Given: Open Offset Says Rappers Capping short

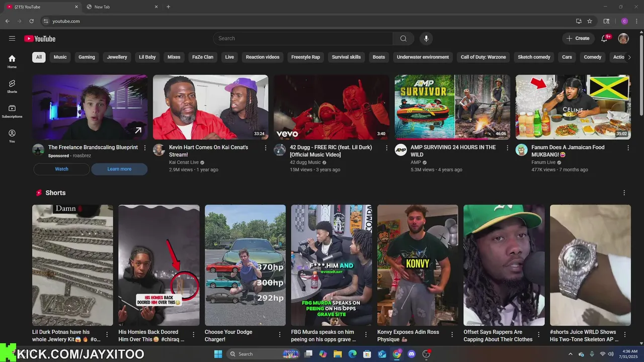Looking at the screenshot, I should pos(504,265).
